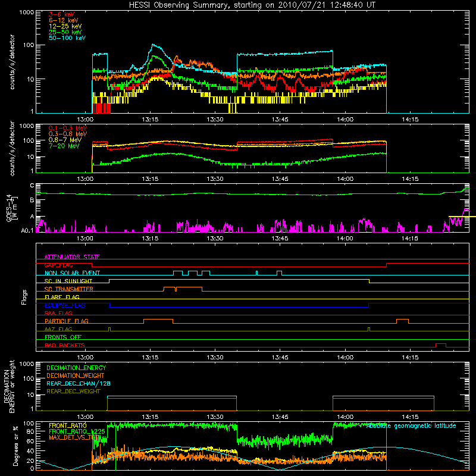The image size is (476, 476).
Task: Click the yellow '12-25 keV' legend label
Action: (65, 26)
